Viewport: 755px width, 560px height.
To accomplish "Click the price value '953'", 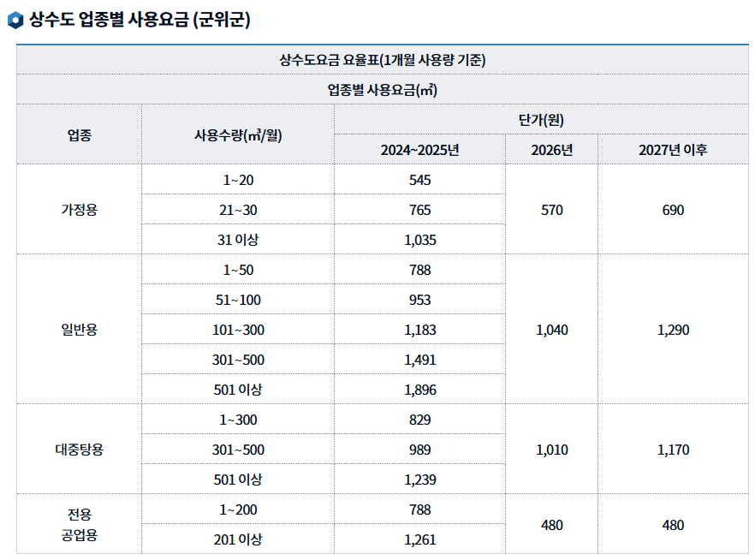I will pyautogui.click(x=419, y=300).
